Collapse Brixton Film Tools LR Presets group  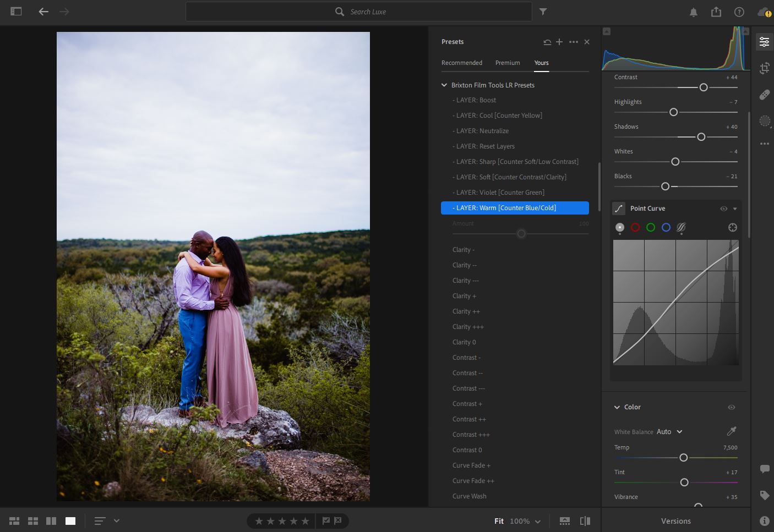click(x=444, y=85)
